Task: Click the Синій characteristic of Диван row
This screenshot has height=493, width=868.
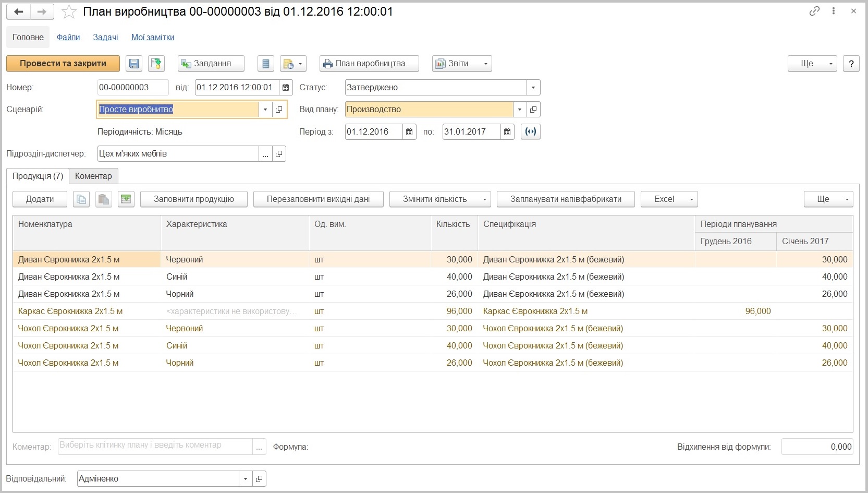Action: (x=177, y=277)
